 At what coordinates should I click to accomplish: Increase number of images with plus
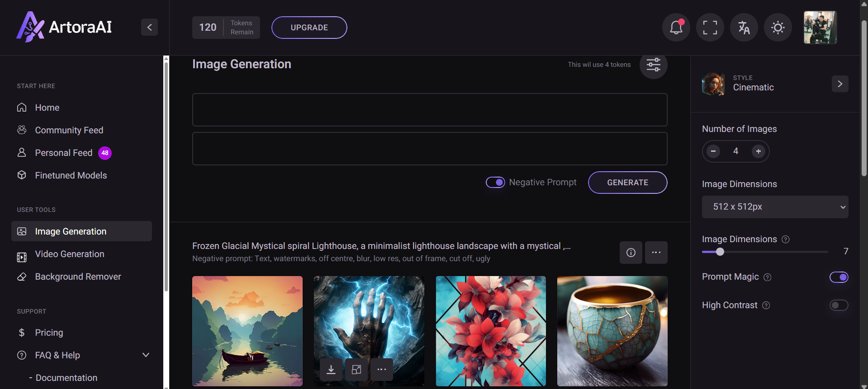(x=758, y=151)
